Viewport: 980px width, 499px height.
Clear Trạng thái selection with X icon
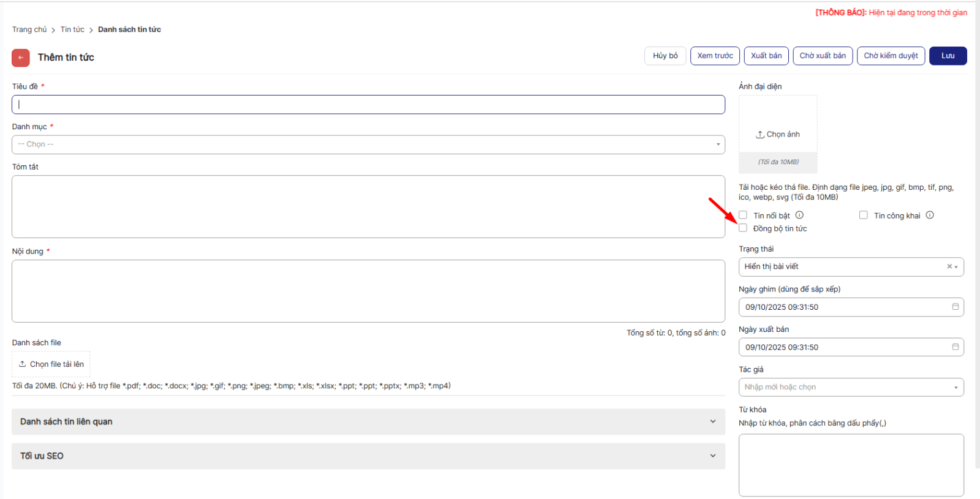click(949, 266)
